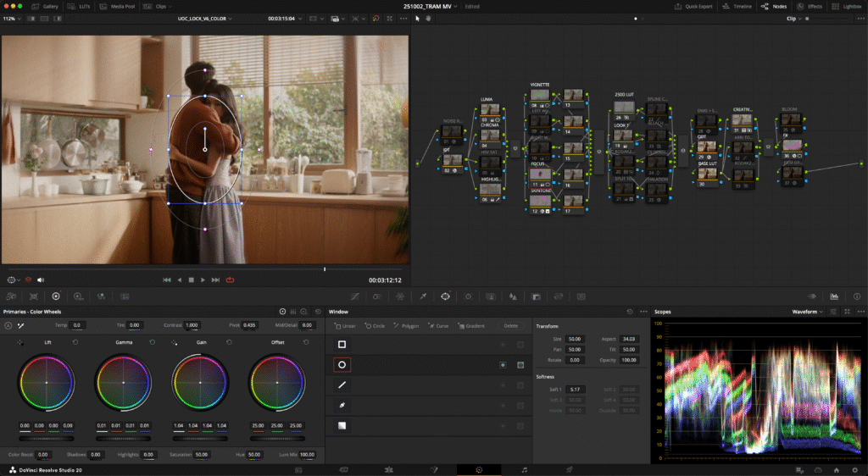This screenshot has height=476, width=868.
Task: Open the Gallery panel tab
Action: pyautogui.click(x=46, y=6)
